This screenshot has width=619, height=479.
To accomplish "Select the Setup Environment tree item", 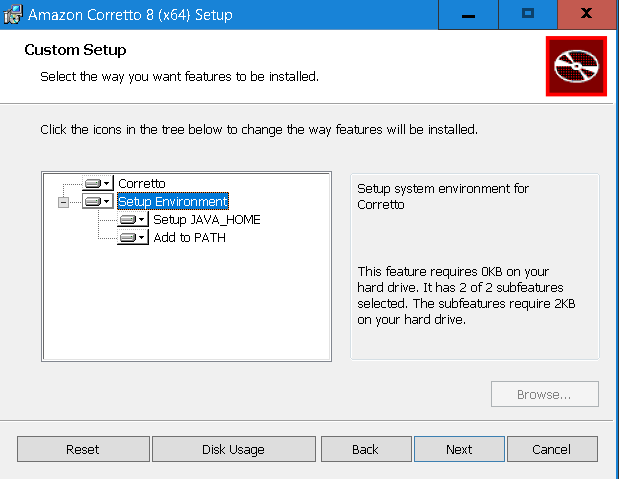I will [x=173, y=202].
